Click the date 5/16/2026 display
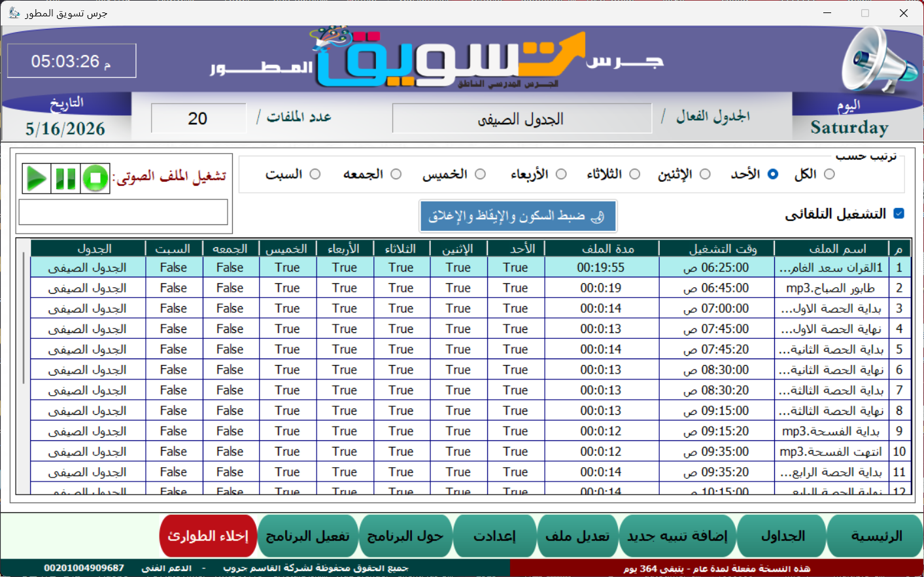 [65, 129]
